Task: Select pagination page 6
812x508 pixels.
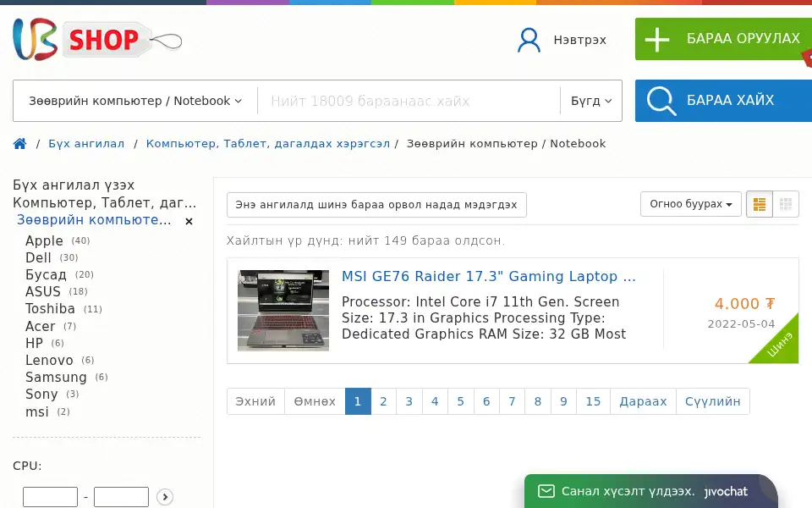Action: (486, 401)
